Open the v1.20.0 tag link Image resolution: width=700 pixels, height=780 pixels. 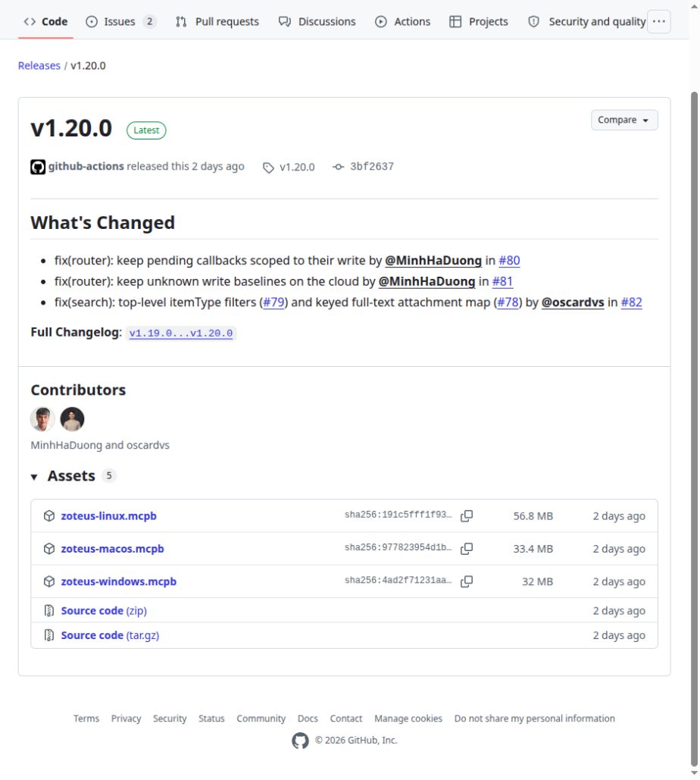(x=297, y=167)
